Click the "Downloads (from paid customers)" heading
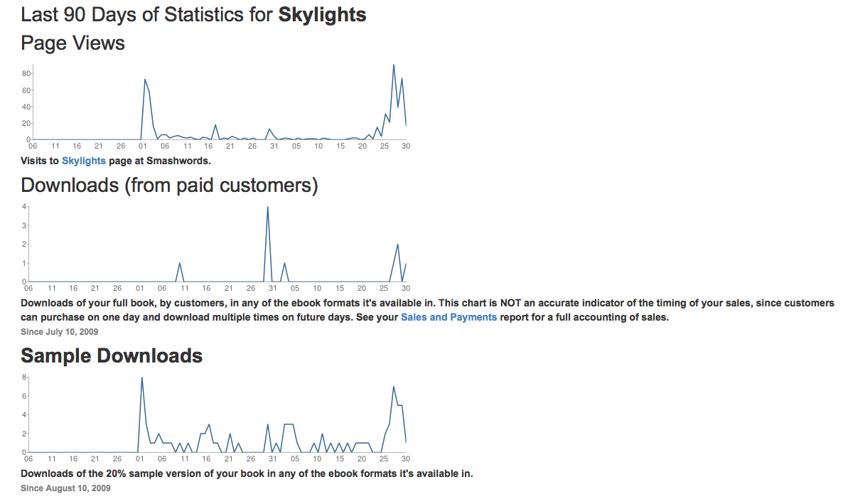 point(169,186)
